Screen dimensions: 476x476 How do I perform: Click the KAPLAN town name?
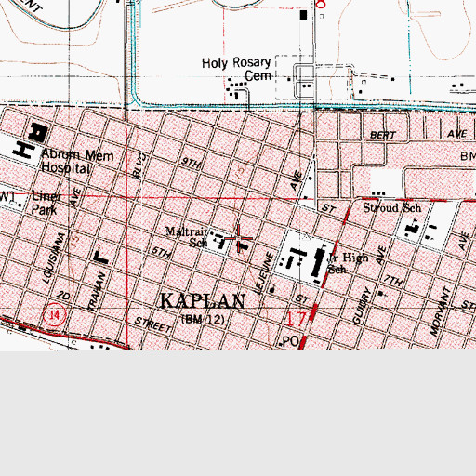click(x=203, y=301)
